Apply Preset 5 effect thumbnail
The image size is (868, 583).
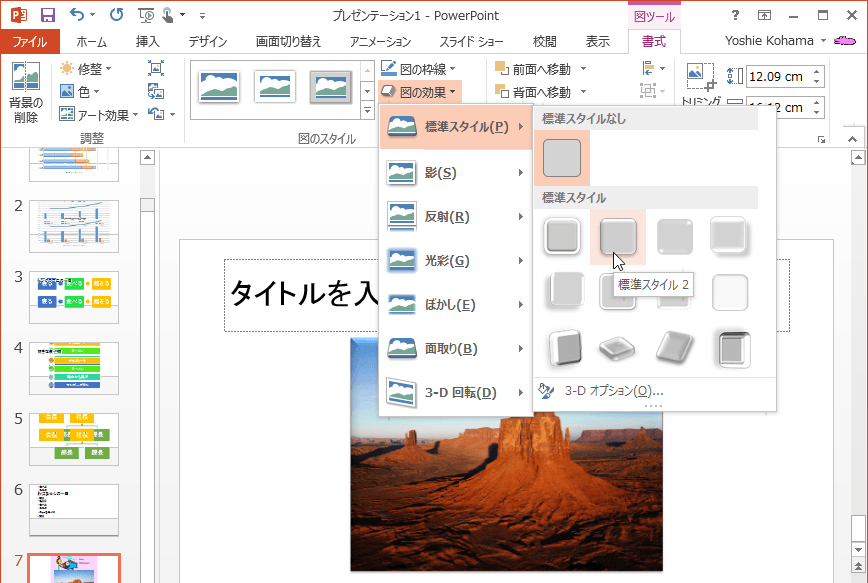click(564, 291)
